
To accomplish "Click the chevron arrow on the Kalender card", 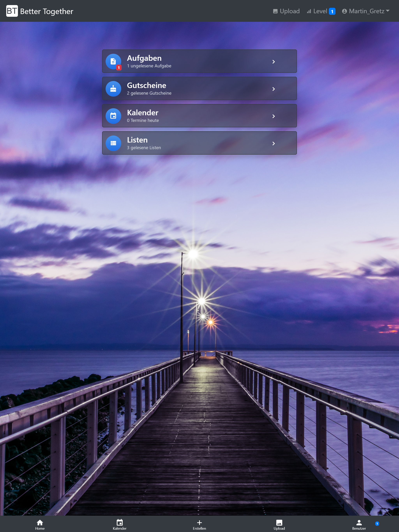I will [274, 116].
